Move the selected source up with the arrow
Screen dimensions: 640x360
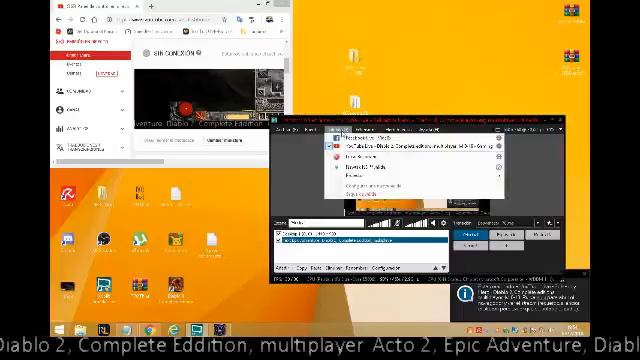click(436, 268)
